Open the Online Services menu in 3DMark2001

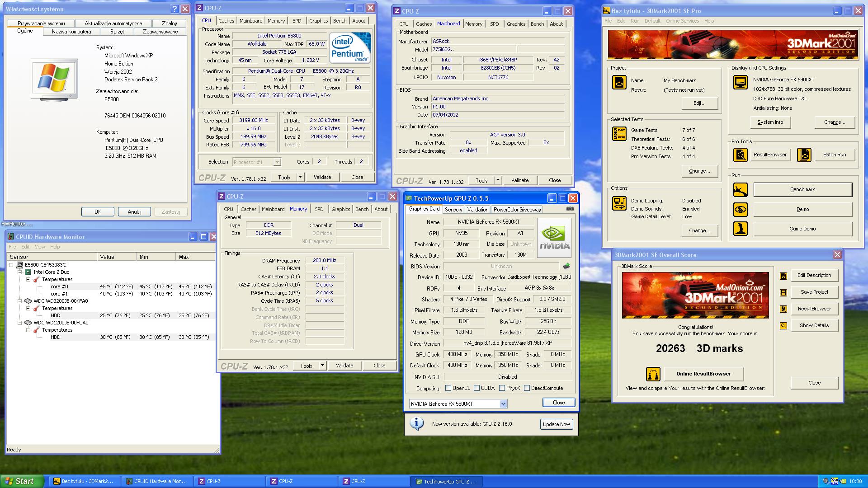coord(682,21)
